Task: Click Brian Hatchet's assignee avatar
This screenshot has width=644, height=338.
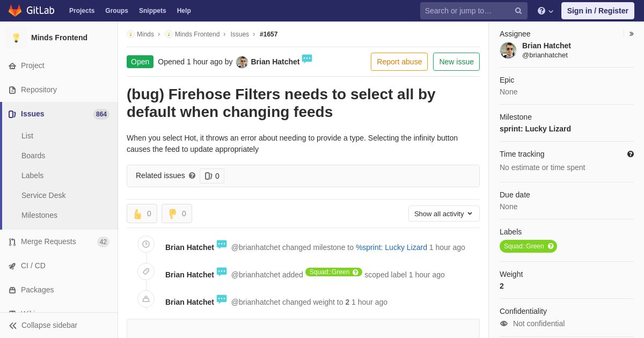Action: pyautogui.click(x=508, y=50)
